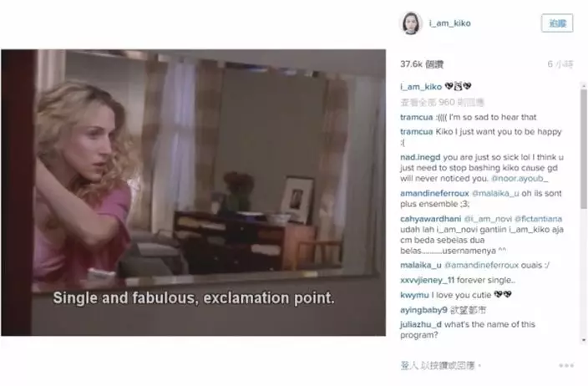Screen dimensions: 588x386
Task: Open the three-dots more options menu
Action: (566, 365)
